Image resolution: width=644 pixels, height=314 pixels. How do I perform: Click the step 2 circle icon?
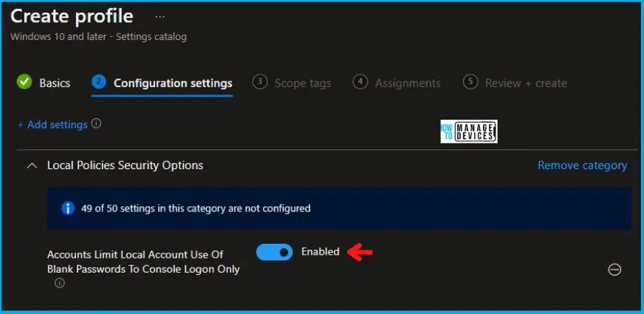click(98, 81)
